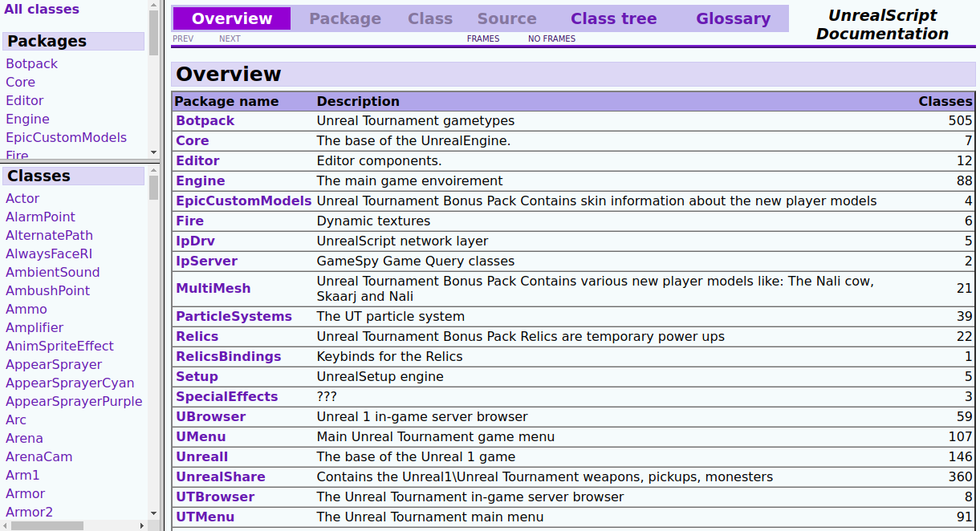
Task: Open the Arm1 class
Action: (x=22, y=476)
